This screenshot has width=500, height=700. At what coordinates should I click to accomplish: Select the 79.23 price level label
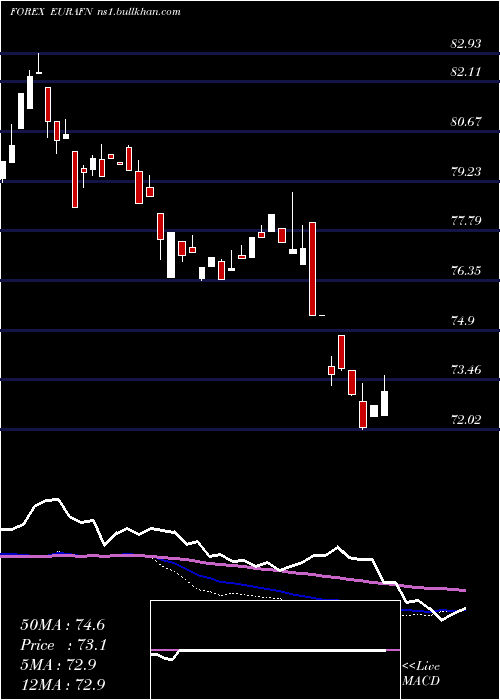coord(466,172)
